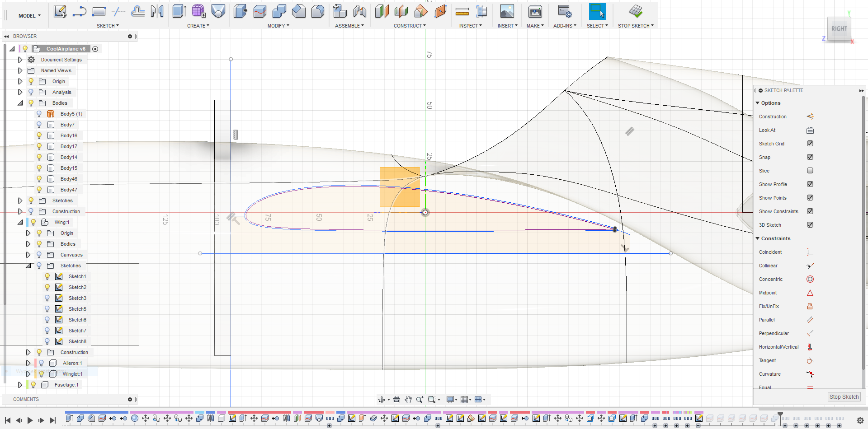Image resolution: width=868 pixels, height=429 pixels.
Task: Click the RIGHT face of view cube
Action: [839, 29]
